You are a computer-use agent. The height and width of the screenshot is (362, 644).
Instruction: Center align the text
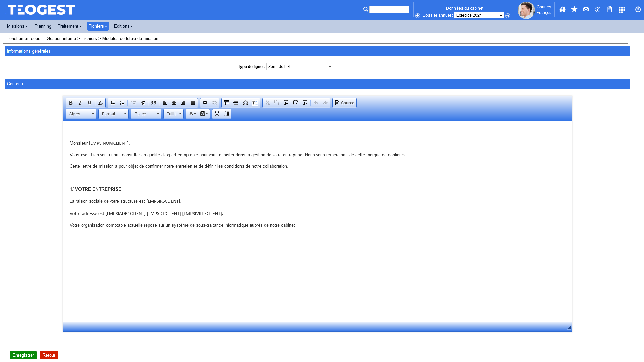[x=174, y=103]
